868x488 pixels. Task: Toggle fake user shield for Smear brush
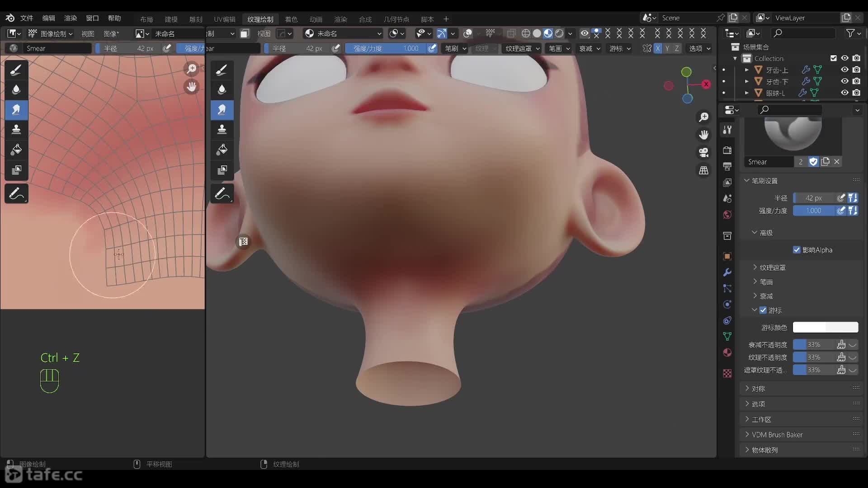click(x=813, y=162)
